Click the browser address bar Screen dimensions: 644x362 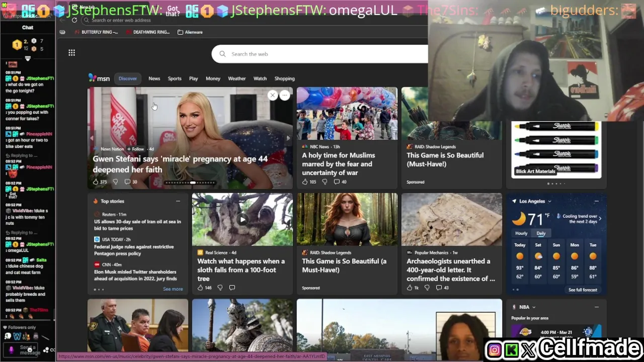pyautogui.click(x=254, y=20)
